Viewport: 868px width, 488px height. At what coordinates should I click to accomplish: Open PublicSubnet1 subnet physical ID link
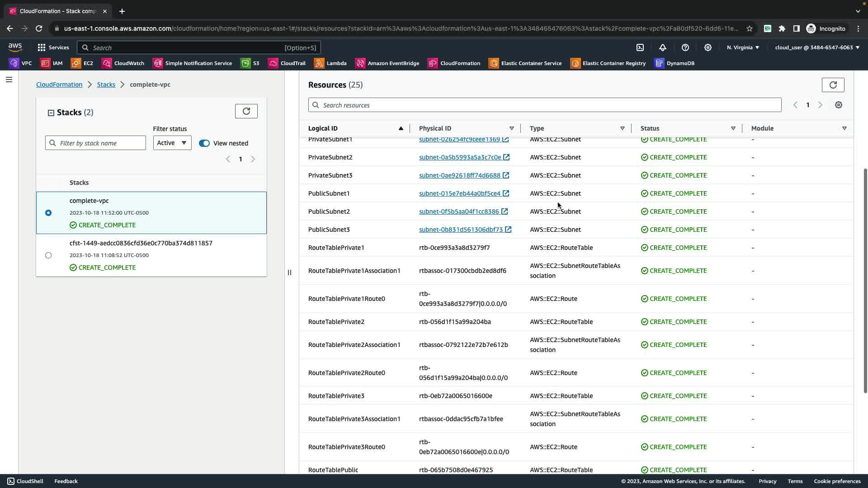(459, 193)
